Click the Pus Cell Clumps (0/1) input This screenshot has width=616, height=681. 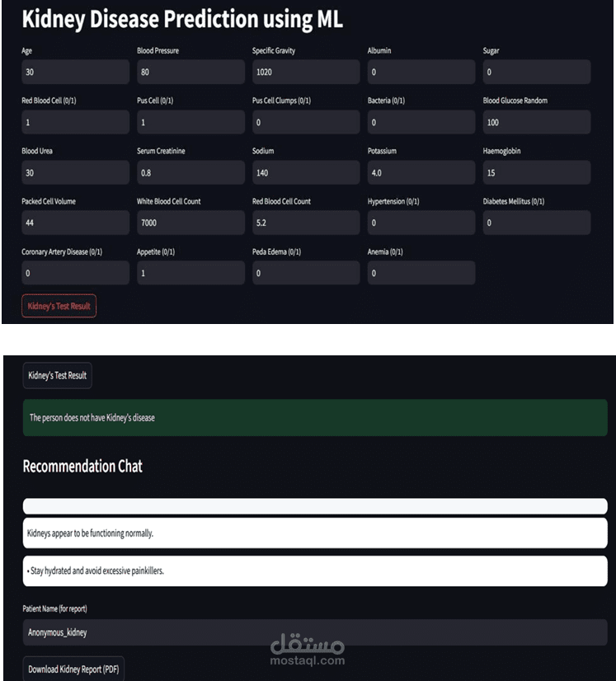306,122
